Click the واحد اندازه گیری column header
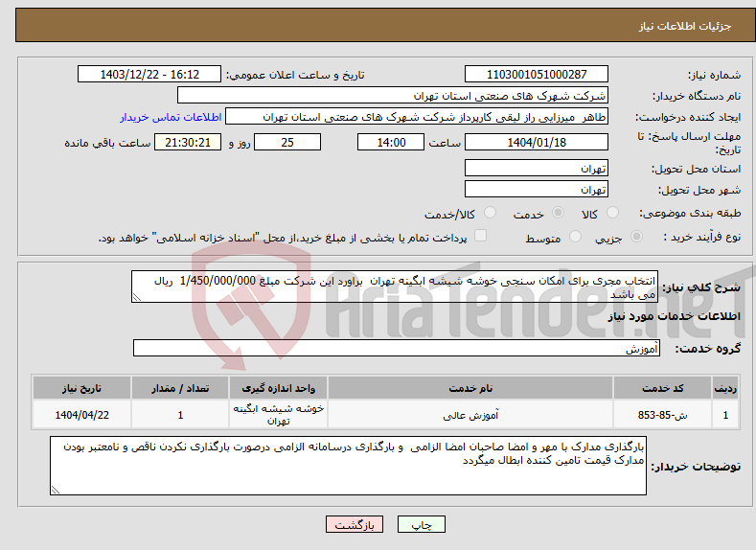This screenshot has height=550, width=756. 279,388
